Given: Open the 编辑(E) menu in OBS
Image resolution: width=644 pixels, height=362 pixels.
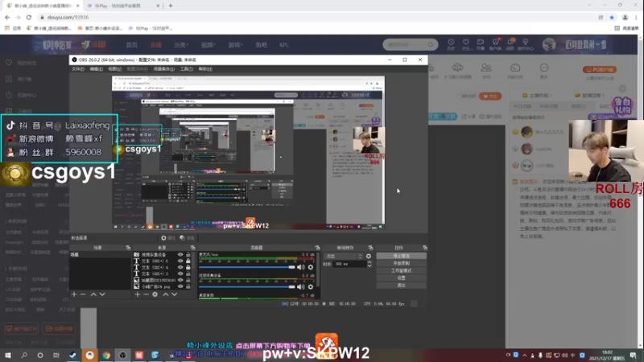Looking at the screenshot, I should coord(96,69).
